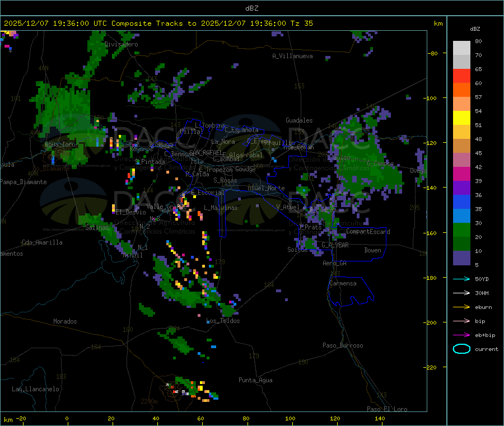Click the Atuel_Norte place label
Image resolution: width=504 pixels, height=426 pixels.
(266, 188)
